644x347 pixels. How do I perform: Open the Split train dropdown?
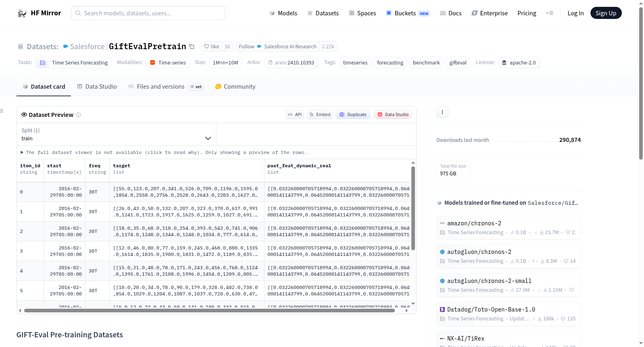(x=117, y=134)
